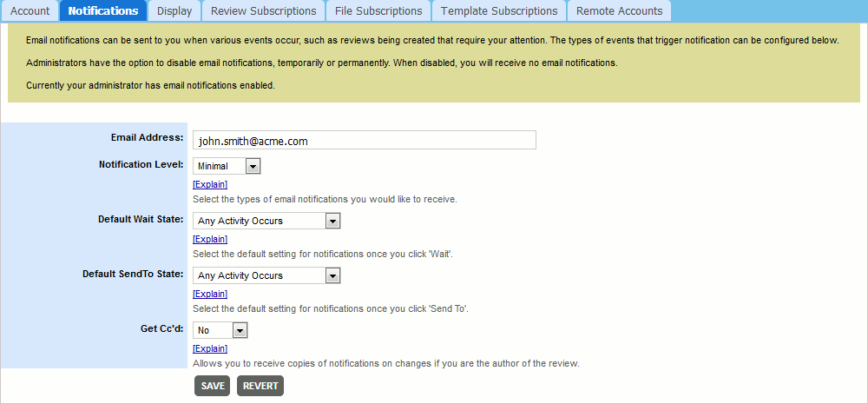Expand the Get Cc'd dropdown
868x404 pixels.
[x=220, y=330]
